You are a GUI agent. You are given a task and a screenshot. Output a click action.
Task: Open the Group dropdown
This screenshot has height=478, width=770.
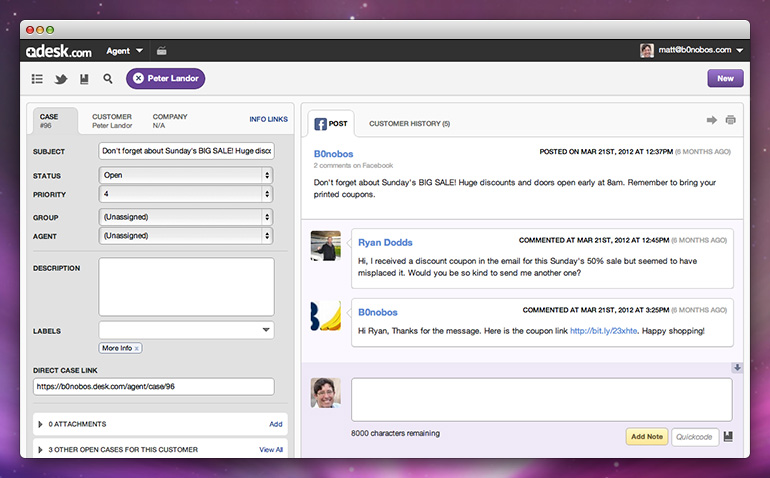tap(186, 217)
